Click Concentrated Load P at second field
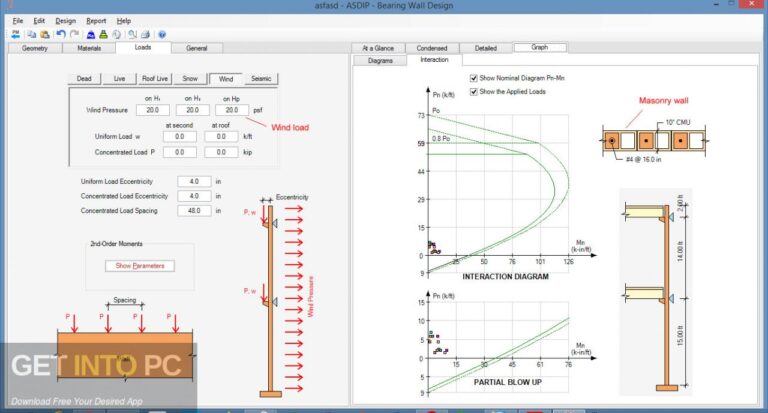The image size is (768, 413). click(x=180, y=152)
